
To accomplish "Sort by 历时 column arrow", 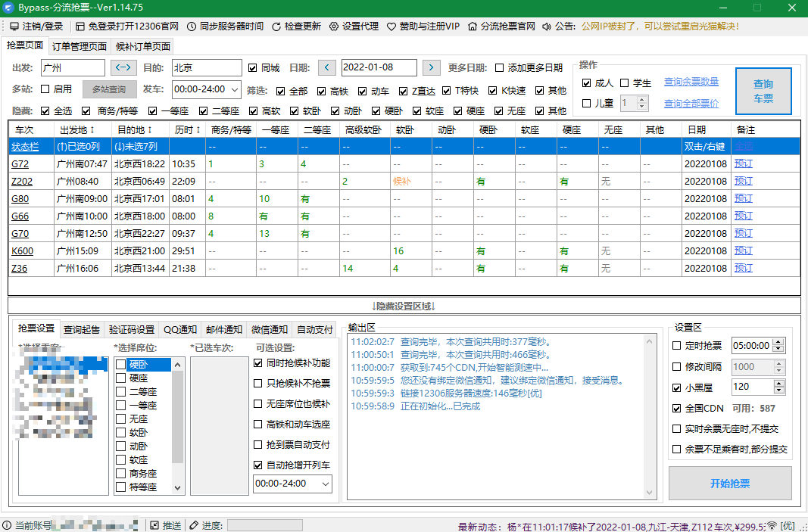I will coord(198,129).
